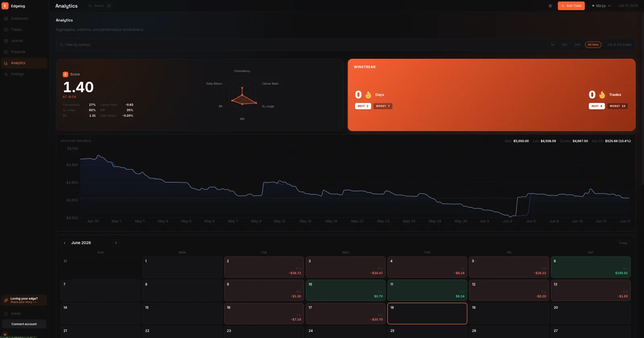Click the BEST 4 trades badge
This screenshot has height=338, width=644.
coord(597,106)
